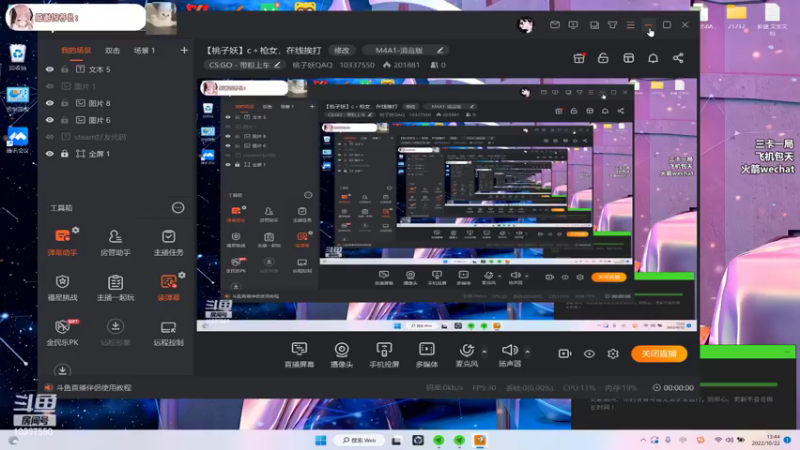
Task: Toggle visibility of 图片 6 source
Action: (x=49, y=120)
